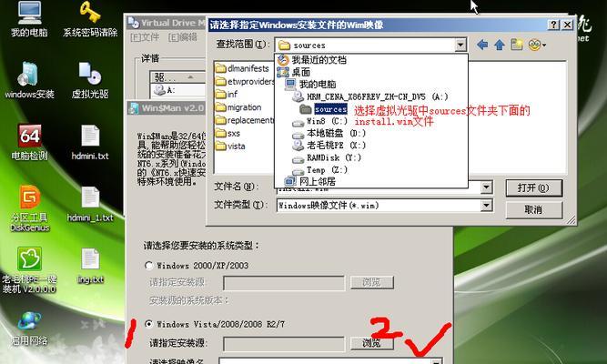The width and height of the screenshot is (607, 364).
Task: Click the 启用网络 desktop icon
Action: (x=29, y=329)
